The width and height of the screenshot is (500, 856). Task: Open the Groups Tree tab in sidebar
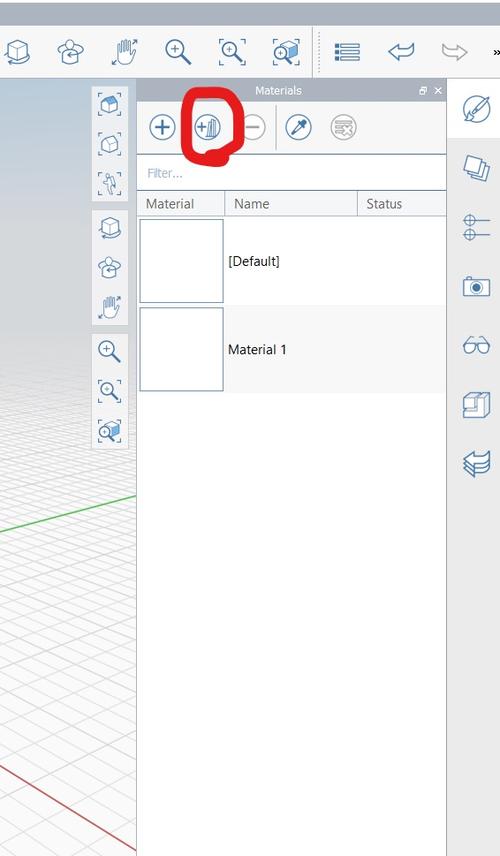click(477, 405)
